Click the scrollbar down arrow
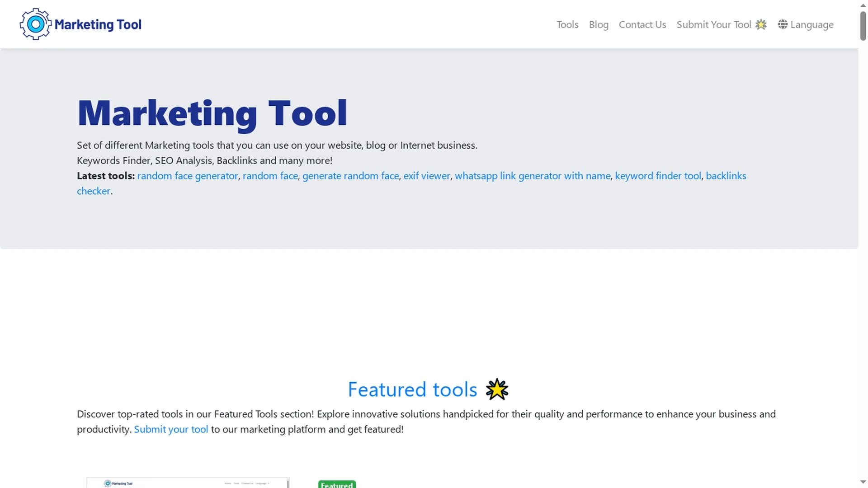This screenshot has height=488, width=868. [x=863, y=482]
